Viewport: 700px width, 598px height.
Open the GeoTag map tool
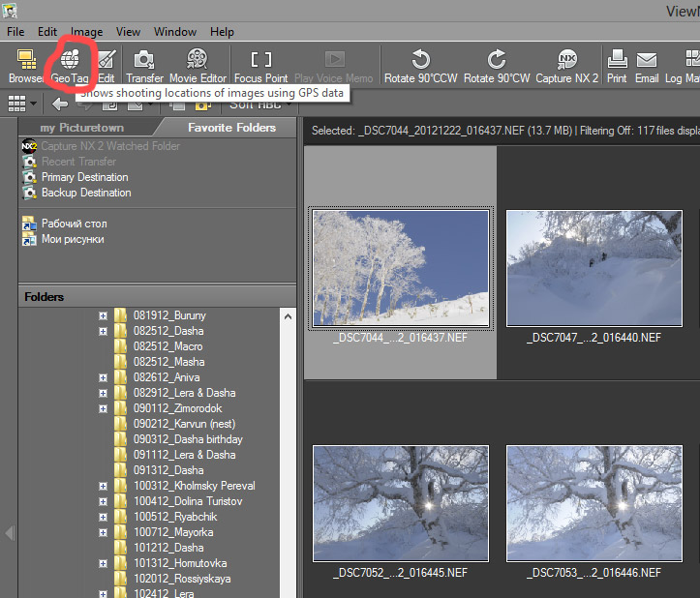click(70, 66)
